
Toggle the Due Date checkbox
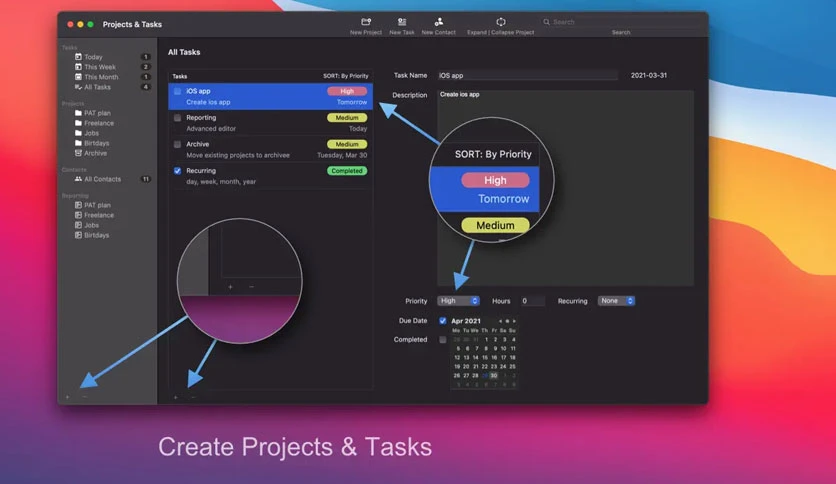443,321
